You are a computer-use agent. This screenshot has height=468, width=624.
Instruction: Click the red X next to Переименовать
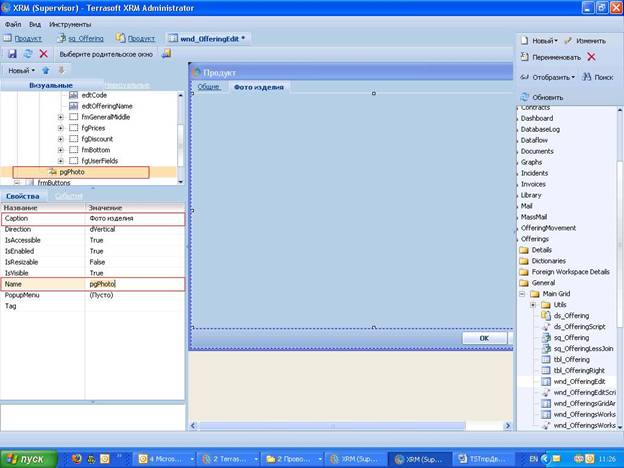[x=591, y=57]
